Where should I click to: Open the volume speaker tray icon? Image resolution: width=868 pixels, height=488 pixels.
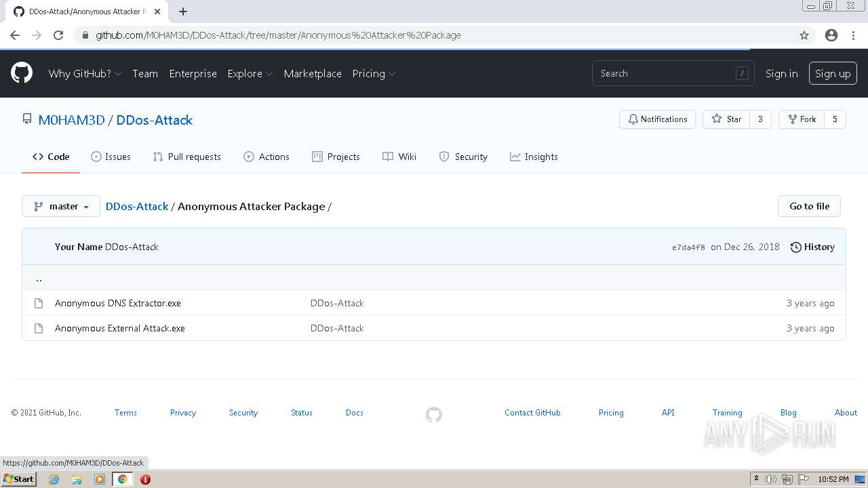tap(771, 479)
